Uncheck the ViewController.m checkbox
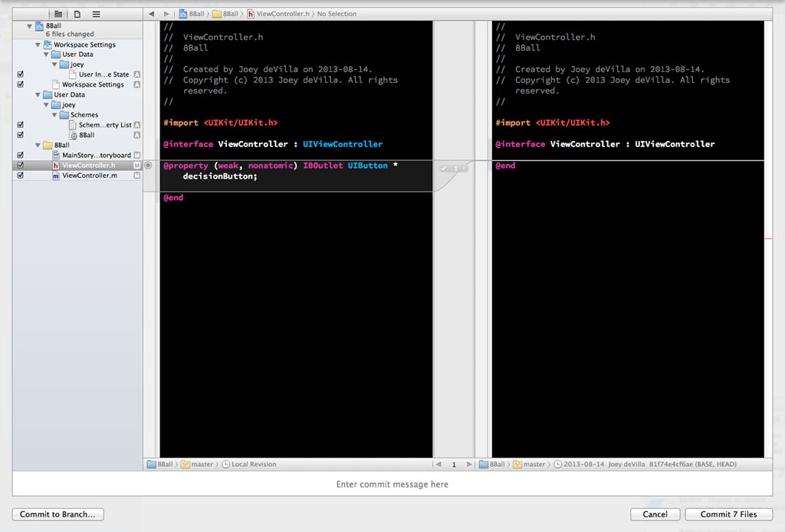 (21, 176)
